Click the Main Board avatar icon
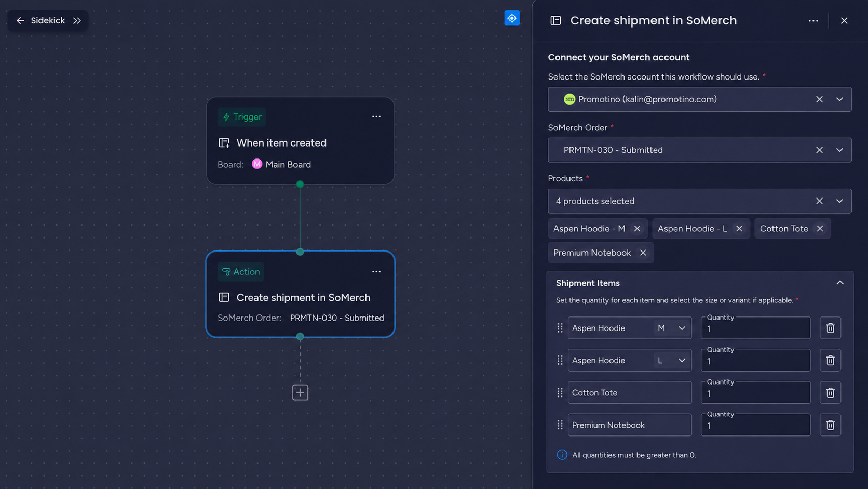 coord(257,164)
